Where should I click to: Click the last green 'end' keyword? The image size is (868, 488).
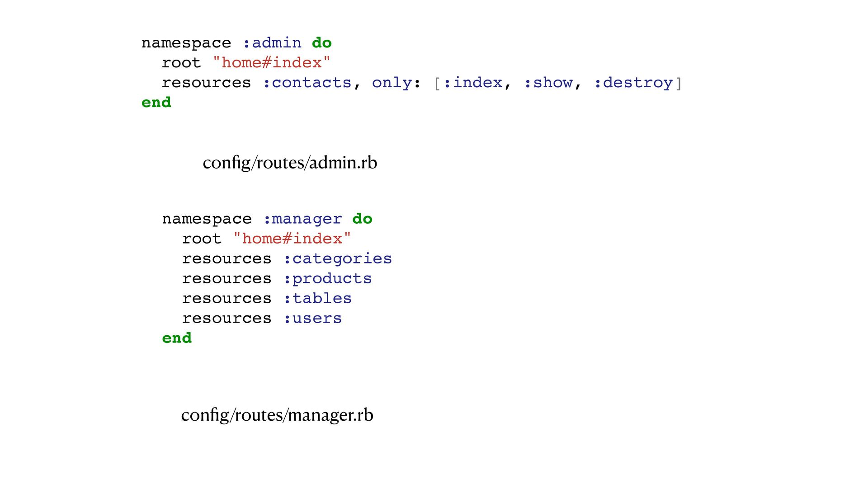pos(177,338)
